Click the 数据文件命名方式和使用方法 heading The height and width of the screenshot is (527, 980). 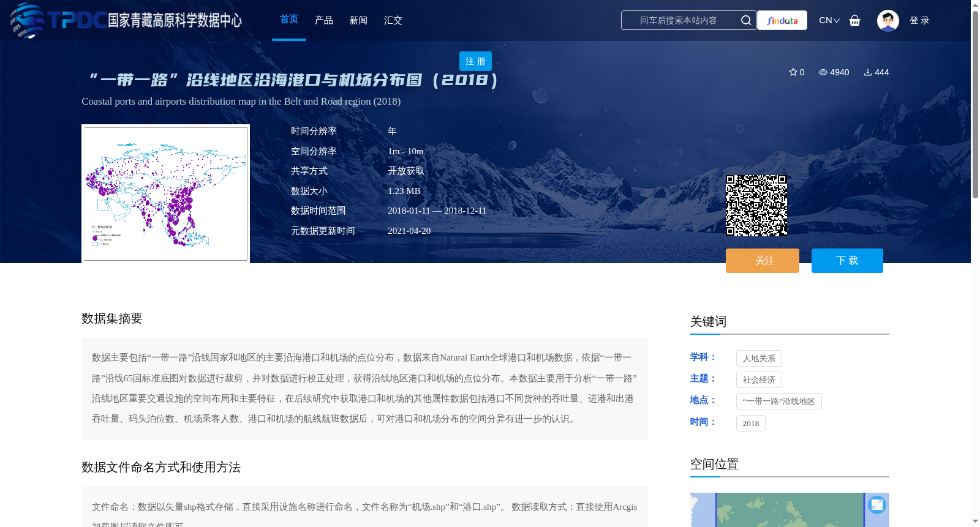[161, 467]
